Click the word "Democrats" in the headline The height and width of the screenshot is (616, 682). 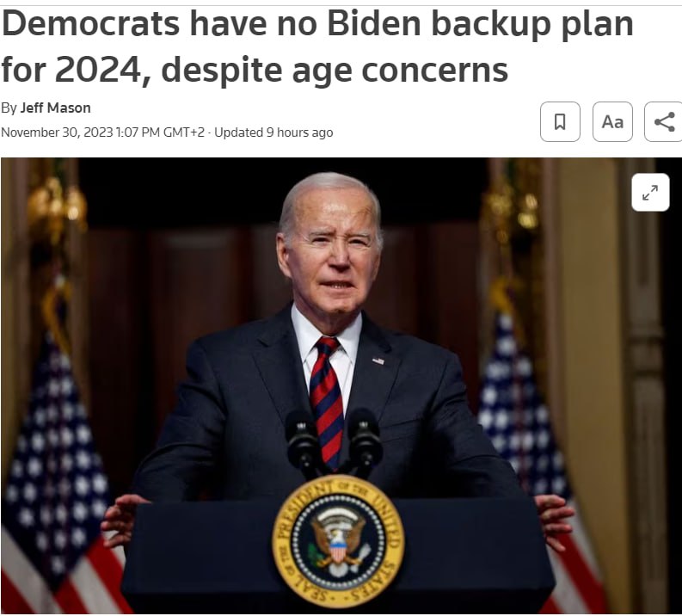[x=90, y=24]
